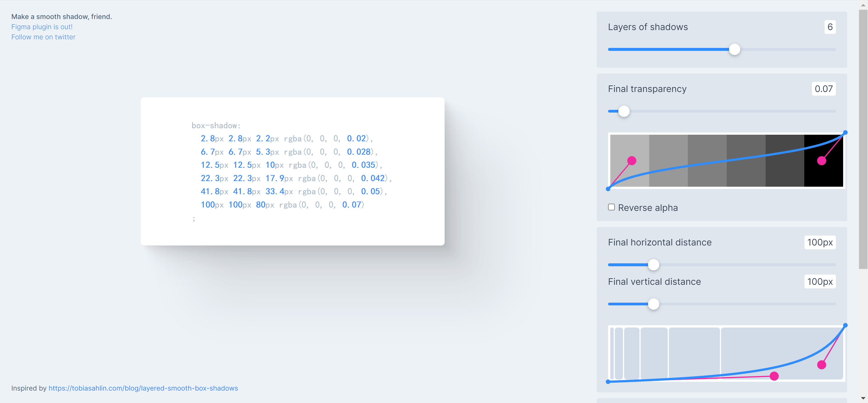This screenshot has width=868, height=403.
Task: Click the Final transparency slider handle
Action: (x=624, y=111)
